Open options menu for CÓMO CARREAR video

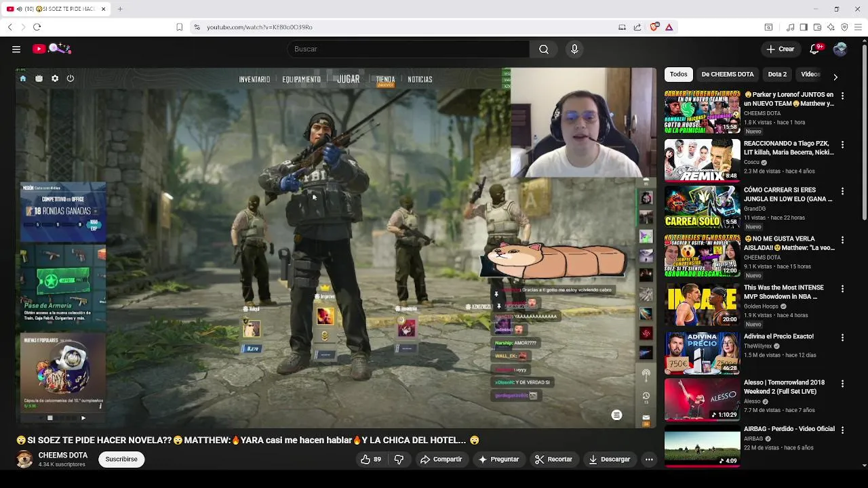[x=842, y=191]
